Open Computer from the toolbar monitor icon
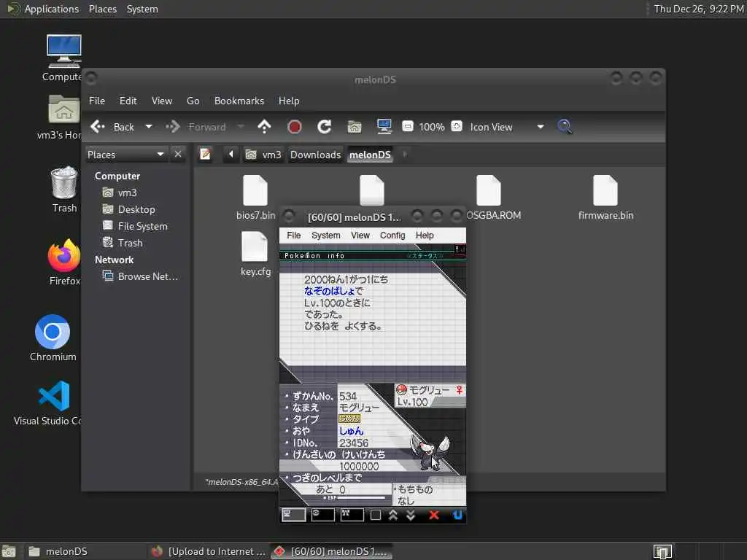This screenshot has height=560, width=747. (x=384, y=127)
